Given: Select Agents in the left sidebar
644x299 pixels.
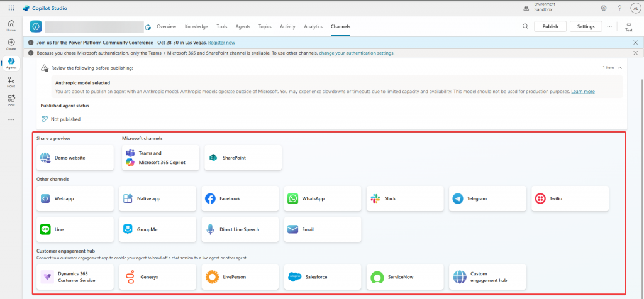Looking at the screenshot, I should (x=11, y=63).
